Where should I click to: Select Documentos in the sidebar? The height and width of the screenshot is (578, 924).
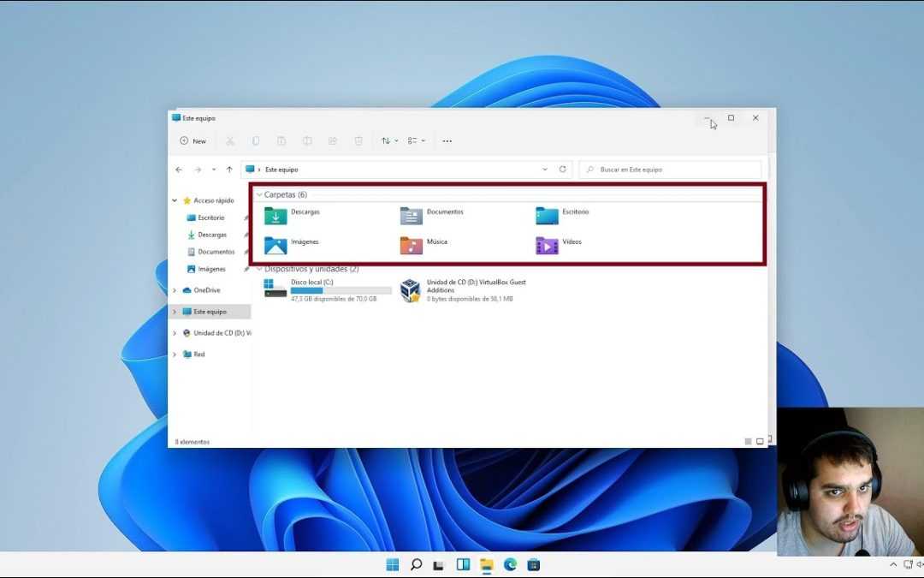tap(216, 252)
